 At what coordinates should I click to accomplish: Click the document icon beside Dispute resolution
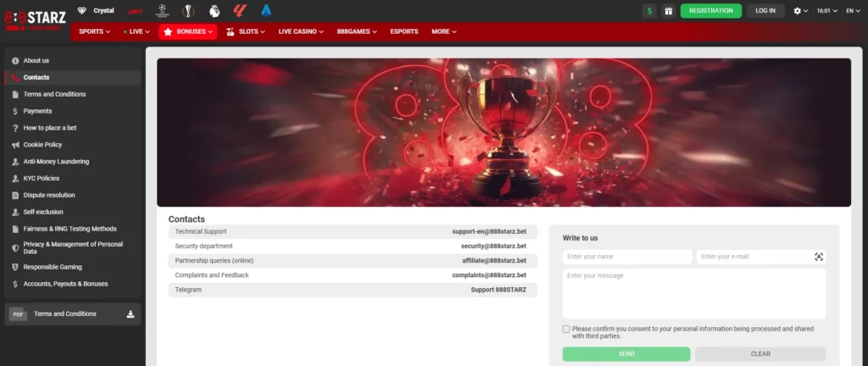(15, 195)
